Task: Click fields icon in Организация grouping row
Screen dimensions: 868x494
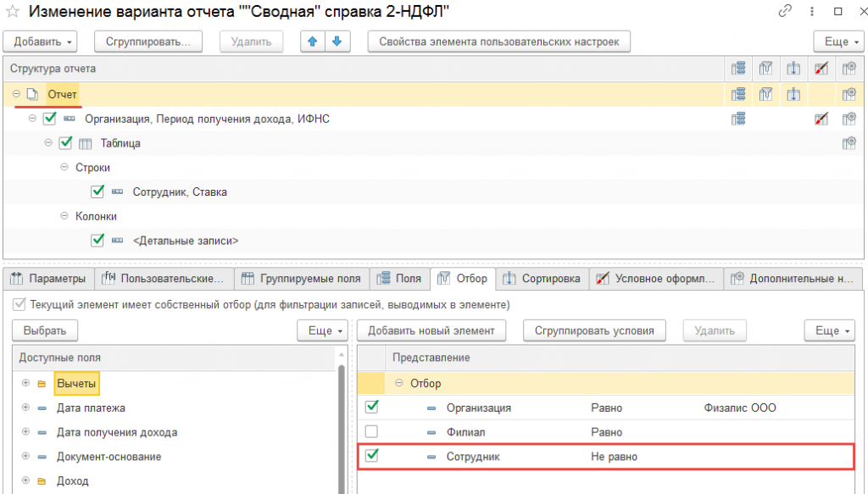Action: (x=738, y=119)
